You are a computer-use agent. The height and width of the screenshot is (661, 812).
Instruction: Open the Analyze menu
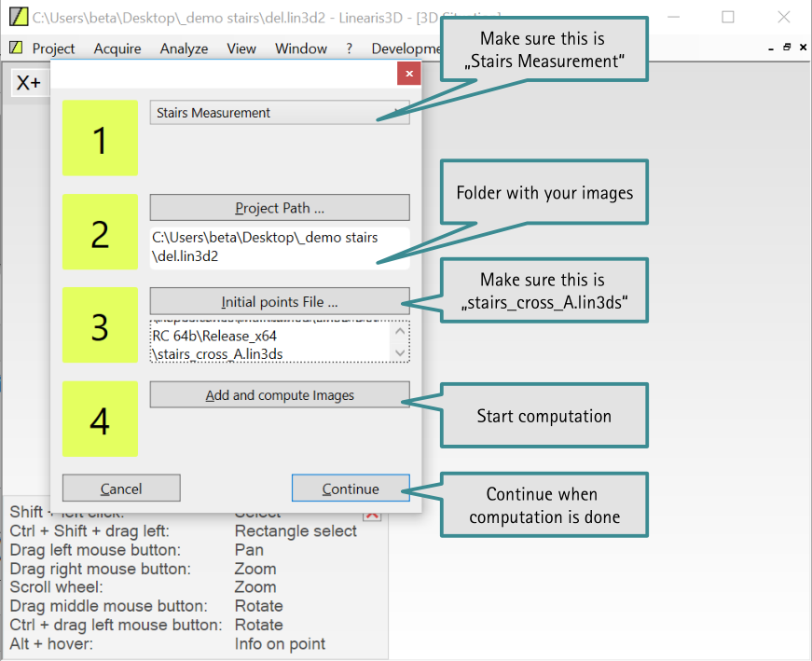[184, 48]
